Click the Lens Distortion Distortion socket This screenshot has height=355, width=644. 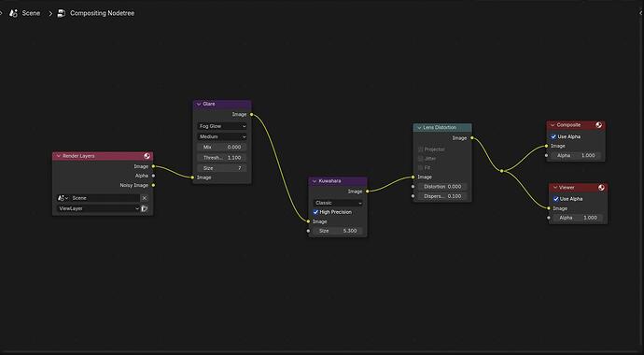pos(413,187)
